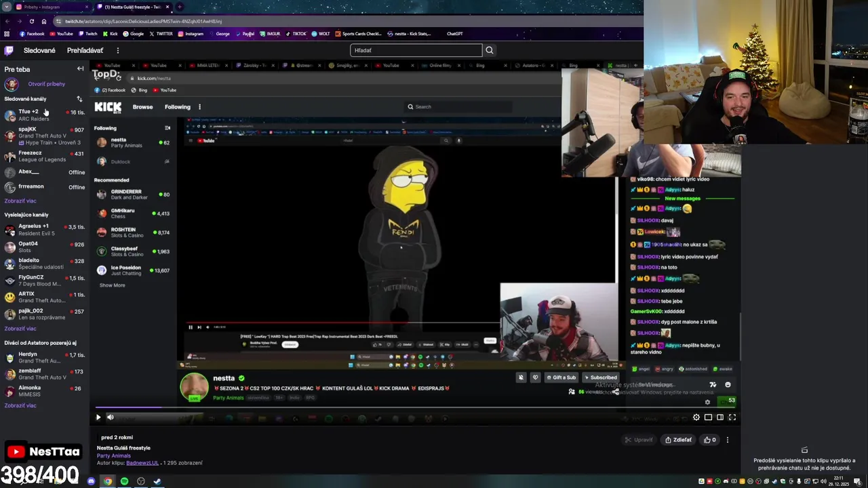The image size is (868, 488).
Task: Expand recommended channels Zobraziť viac under pajik_002
Action: coord(20,329)
